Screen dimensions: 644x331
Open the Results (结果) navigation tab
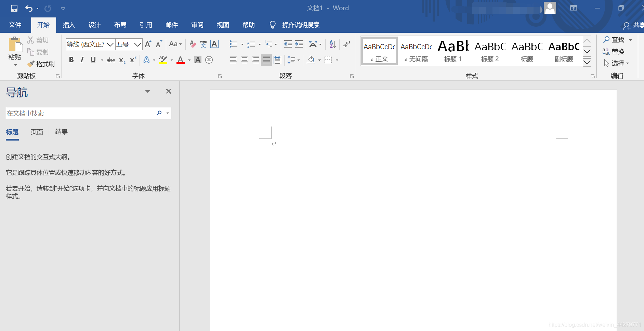[62, 132]
